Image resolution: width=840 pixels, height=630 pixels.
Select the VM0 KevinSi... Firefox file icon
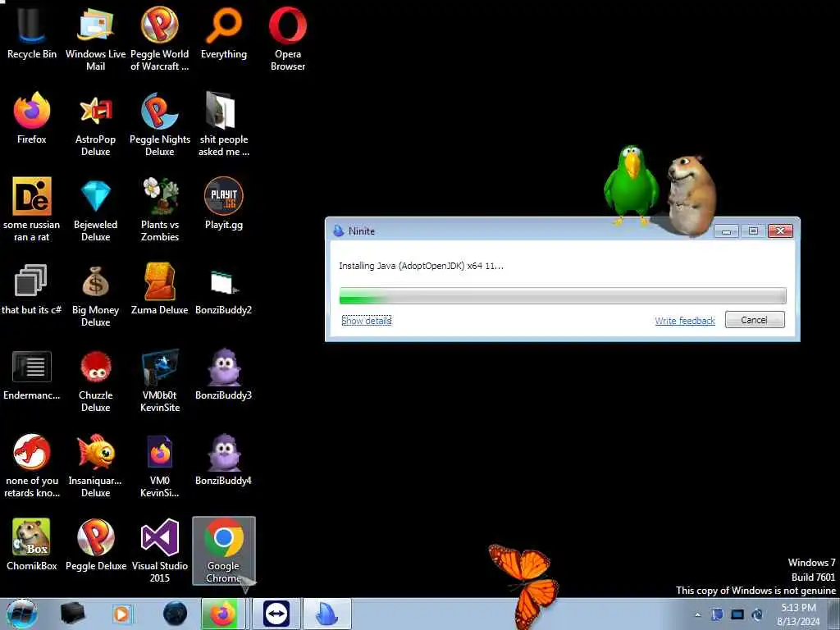160,465
